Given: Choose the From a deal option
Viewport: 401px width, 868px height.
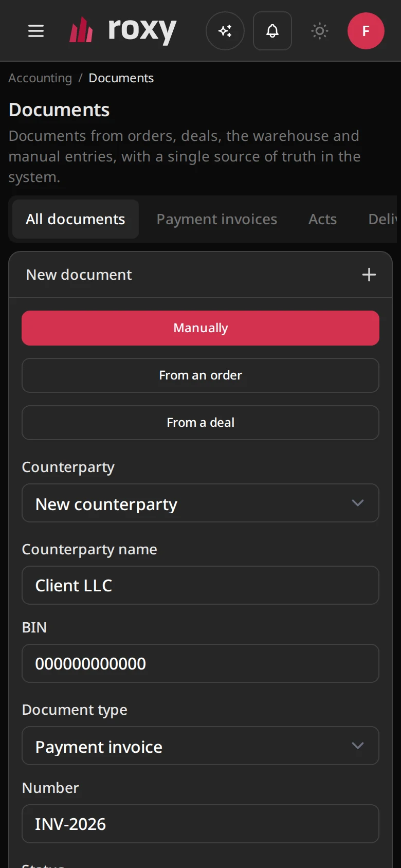Looking at the screenshot, I should coord(200,423).
